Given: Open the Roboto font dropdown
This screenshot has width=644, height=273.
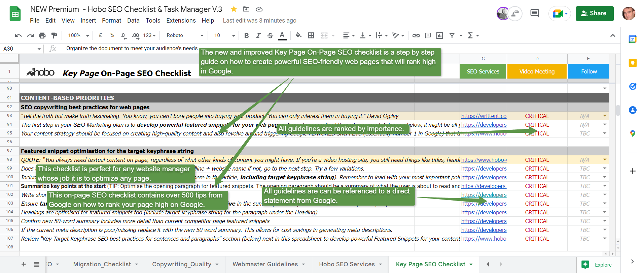Looking at the screenshot, I should pos(185,35).
